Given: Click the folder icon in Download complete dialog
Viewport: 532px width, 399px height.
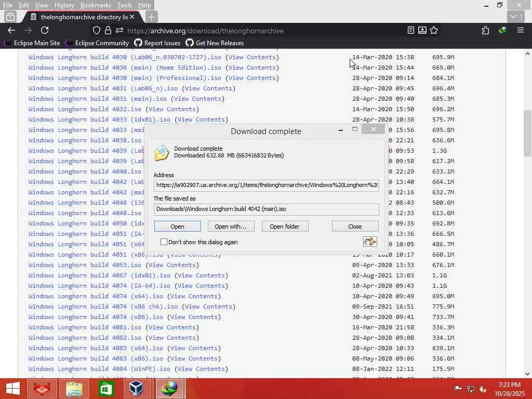Looking at the screenshot, I should tap(162, 152).
